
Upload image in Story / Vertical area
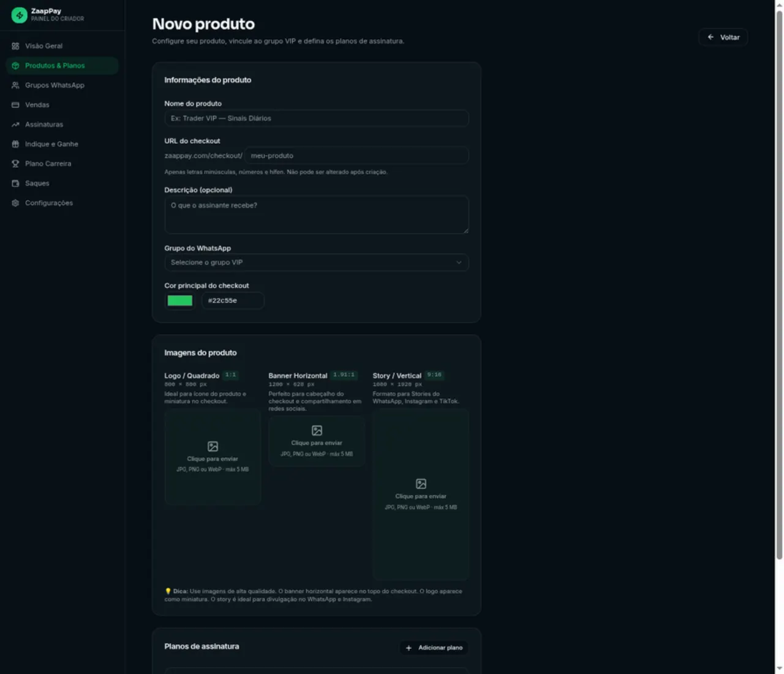pos(421,494)
